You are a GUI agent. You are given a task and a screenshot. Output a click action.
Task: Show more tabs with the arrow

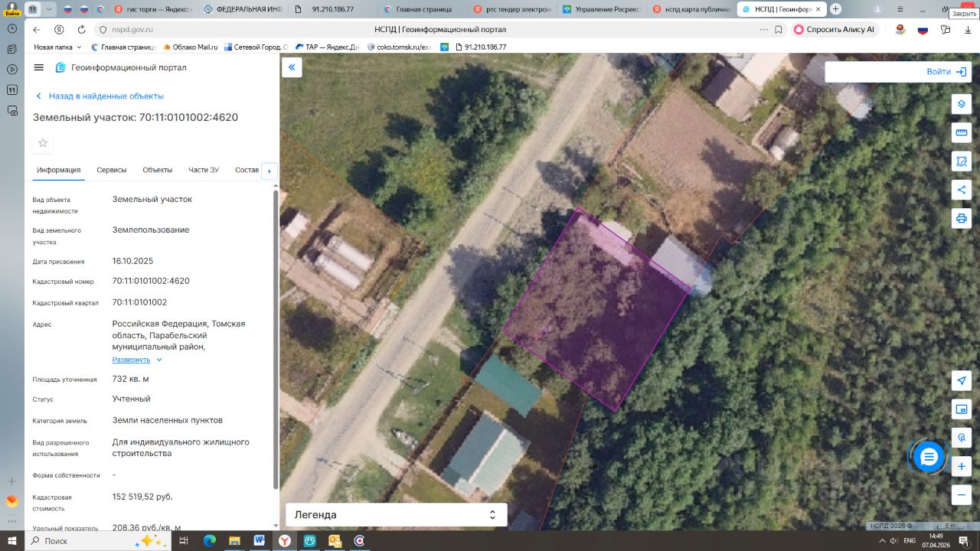[x=269, y=171]
